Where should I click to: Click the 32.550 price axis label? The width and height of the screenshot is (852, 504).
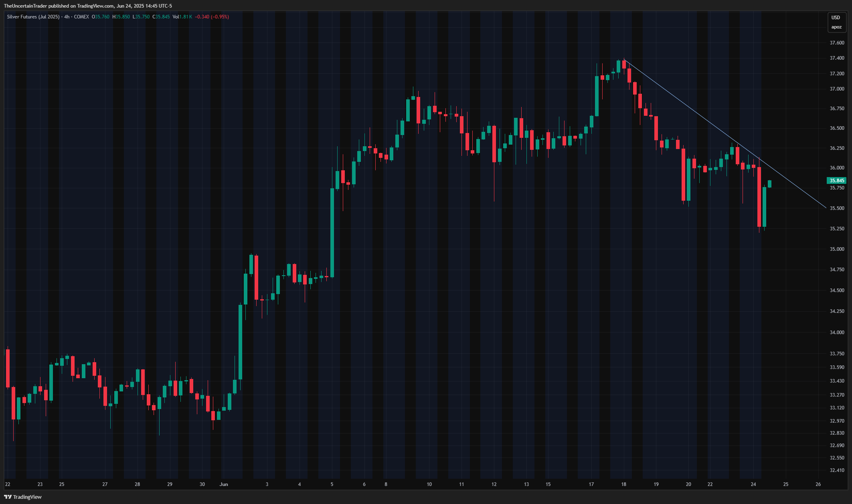(837, 458)
